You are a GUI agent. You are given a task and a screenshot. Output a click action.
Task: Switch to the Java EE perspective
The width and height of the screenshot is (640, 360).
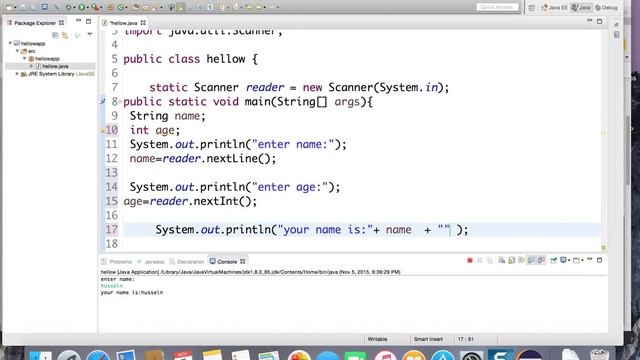(554, 7)
